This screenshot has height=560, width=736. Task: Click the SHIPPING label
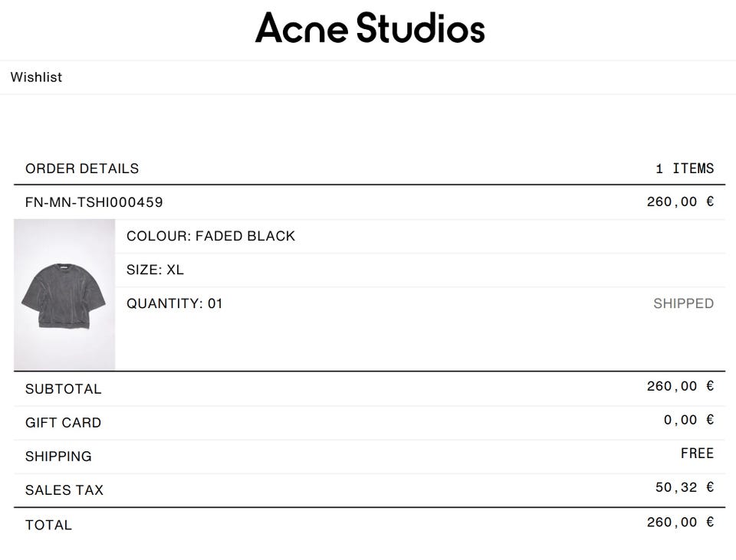pos(58,457)
